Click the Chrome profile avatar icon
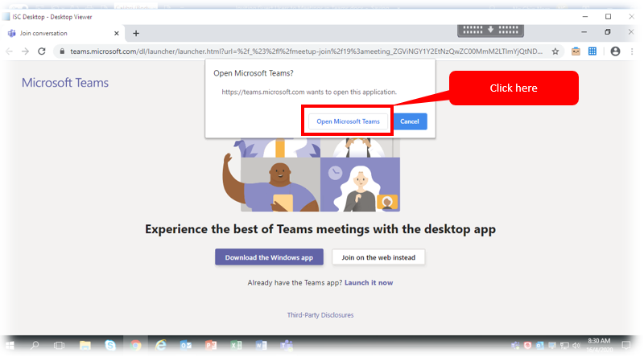 click(x=615, y=51)
